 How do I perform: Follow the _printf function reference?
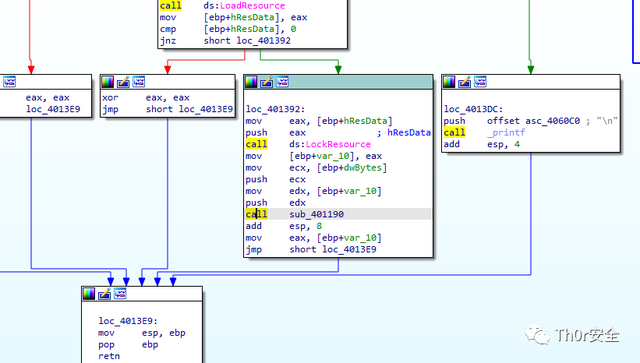(x=506, y=133)
